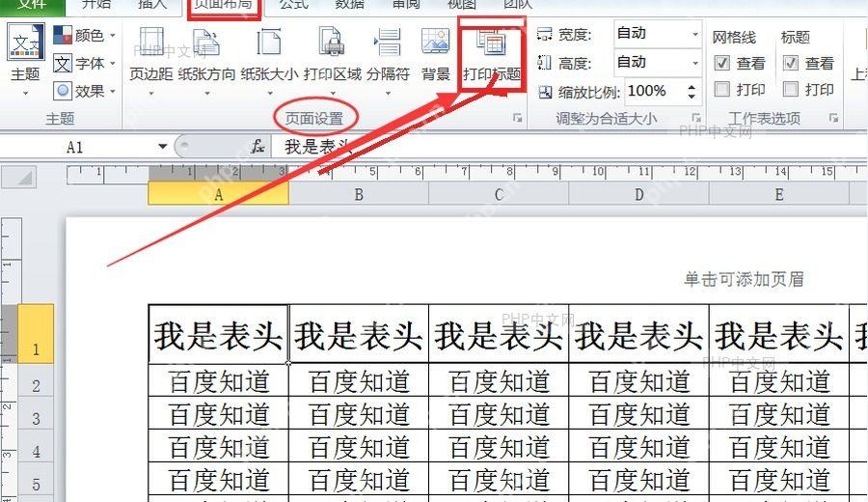Open the Sheet Options dialog launcher
The width and height of the screenshot is (868, 502).
[833, 118]
